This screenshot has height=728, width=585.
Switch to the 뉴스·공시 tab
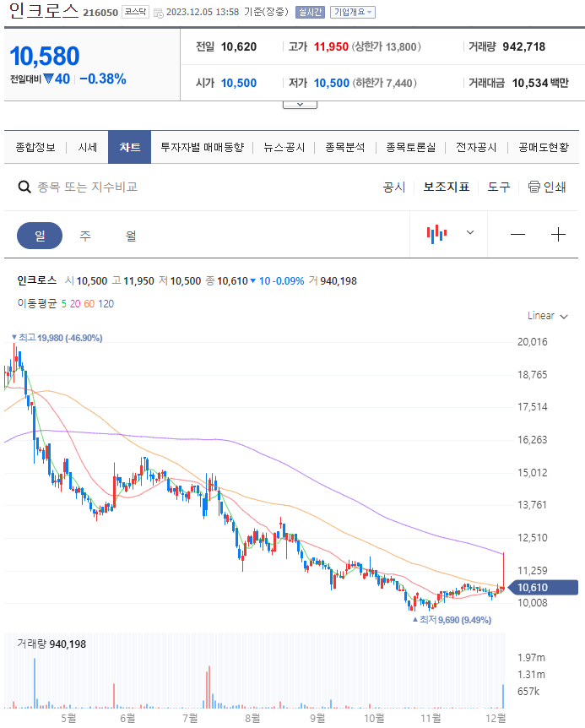tap(284, 147)
